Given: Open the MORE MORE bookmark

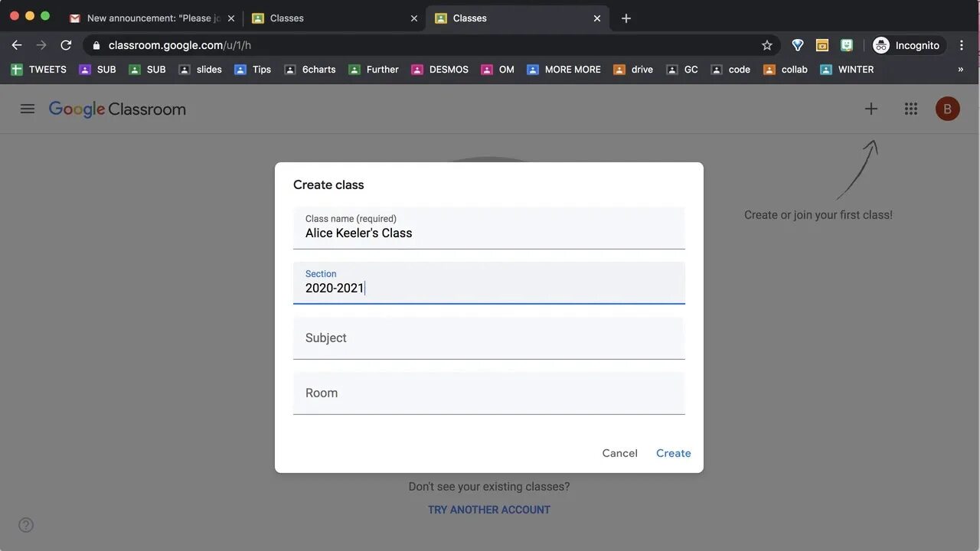Looking at the screenshot, I should coord(564,70).
